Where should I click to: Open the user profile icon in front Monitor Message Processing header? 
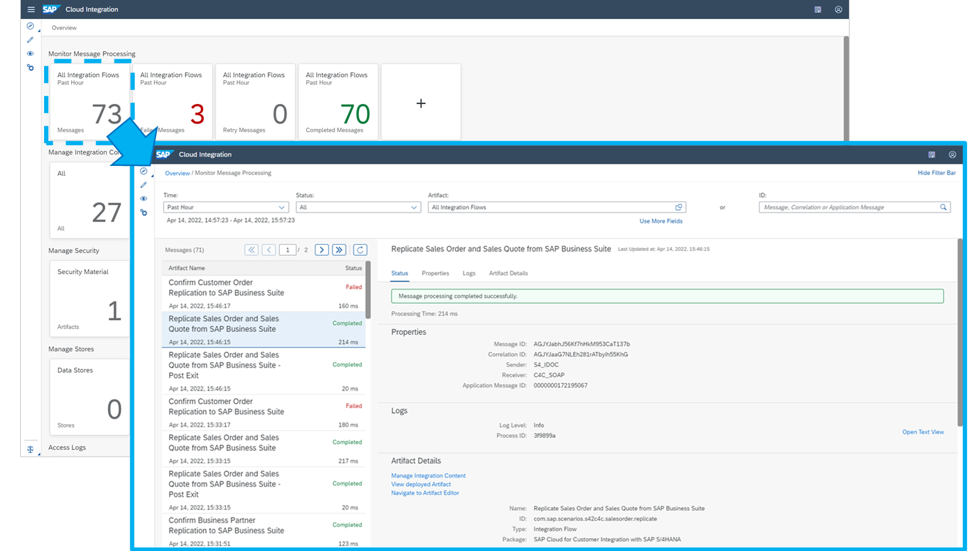[x=952, y=154]
